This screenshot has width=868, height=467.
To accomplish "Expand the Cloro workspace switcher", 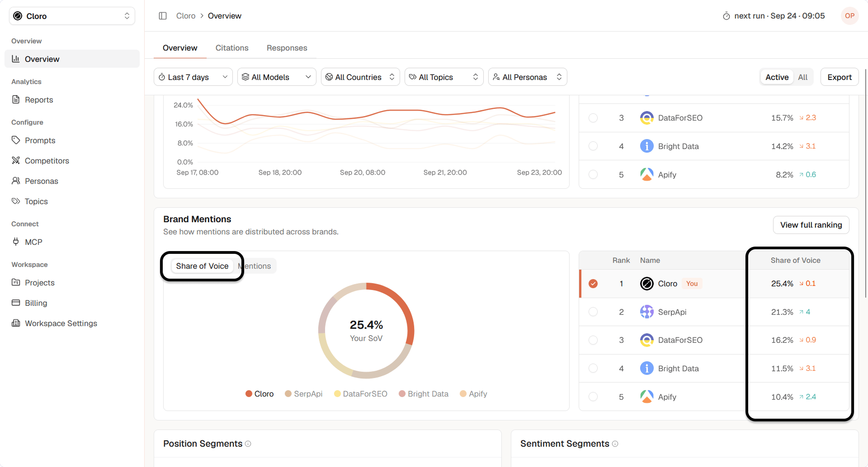I will pyautogui.click(x=72, y=16).
